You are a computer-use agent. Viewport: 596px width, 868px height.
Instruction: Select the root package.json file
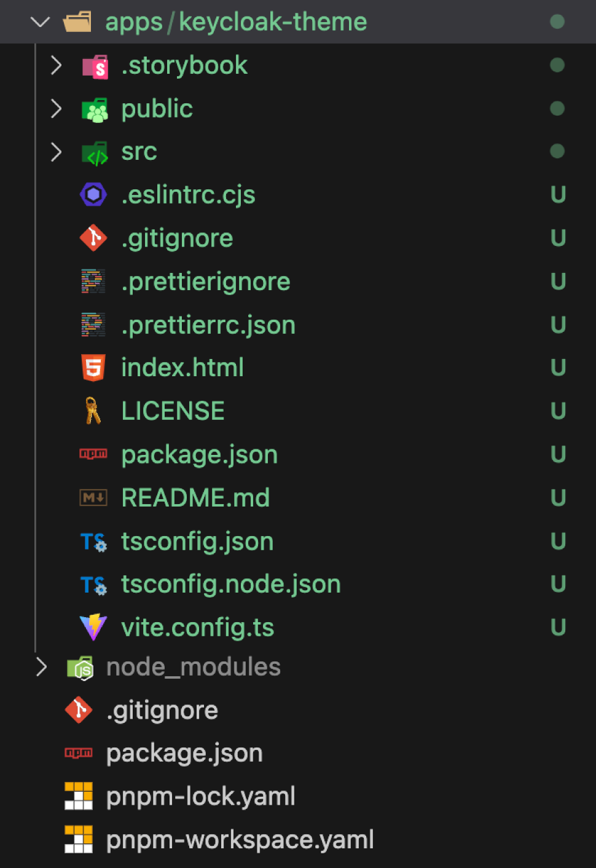click(184, 753)
